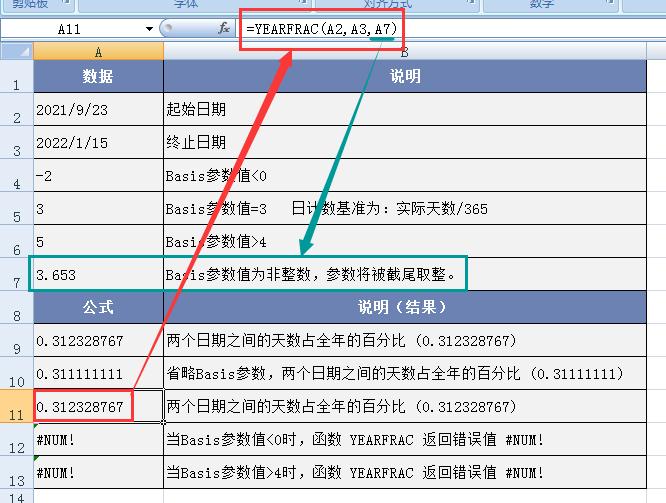Select row 7 header
Screen dimensions: 666x503
[x=17, y=274]
